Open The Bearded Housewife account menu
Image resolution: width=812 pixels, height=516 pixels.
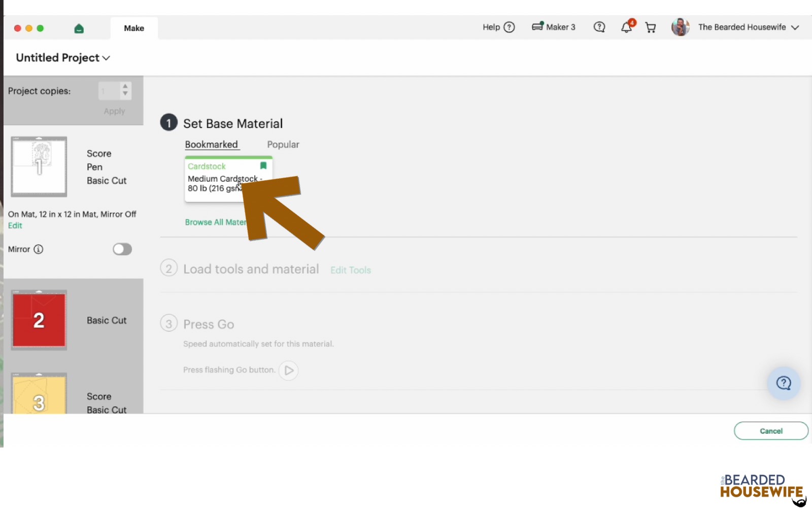coord(748,27)
